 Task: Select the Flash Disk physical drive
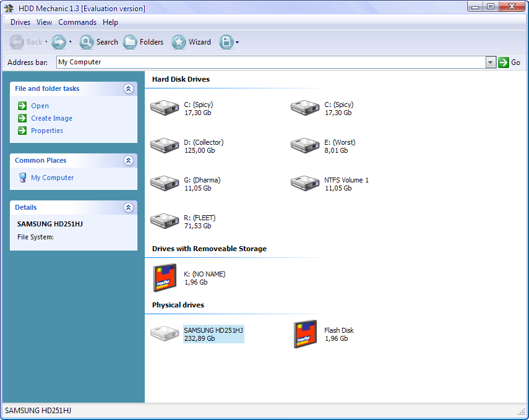click(x=305, y=334)
